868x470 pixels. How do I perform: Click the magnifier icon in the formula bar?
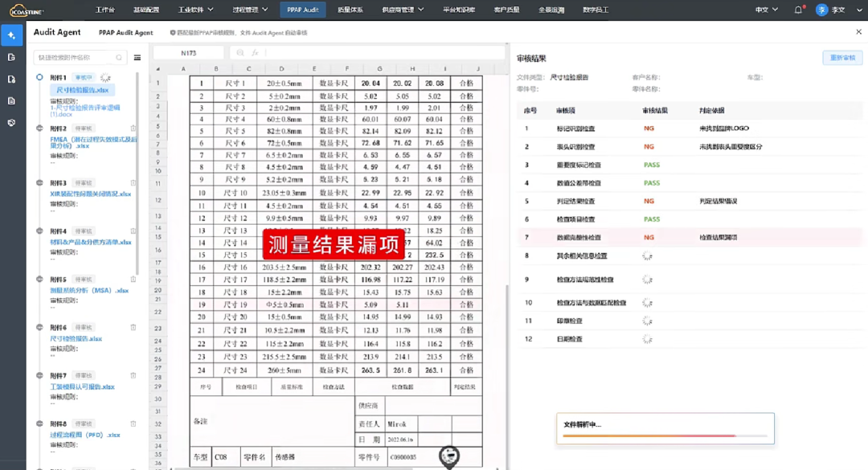coord(240,51)
